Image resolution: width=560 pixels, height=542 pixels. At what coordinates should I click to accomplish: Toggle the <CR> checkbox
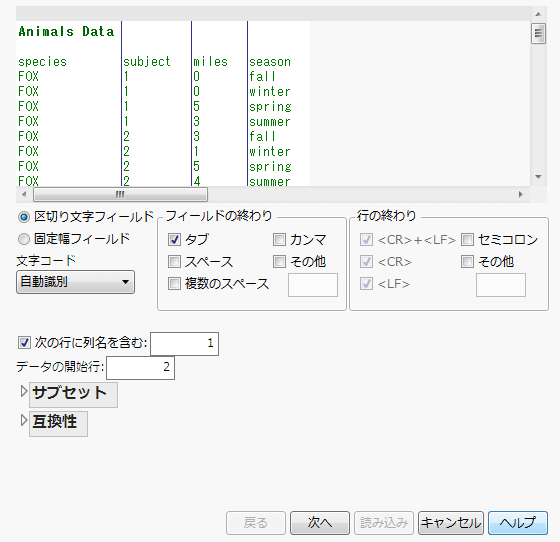coord(366,261)
